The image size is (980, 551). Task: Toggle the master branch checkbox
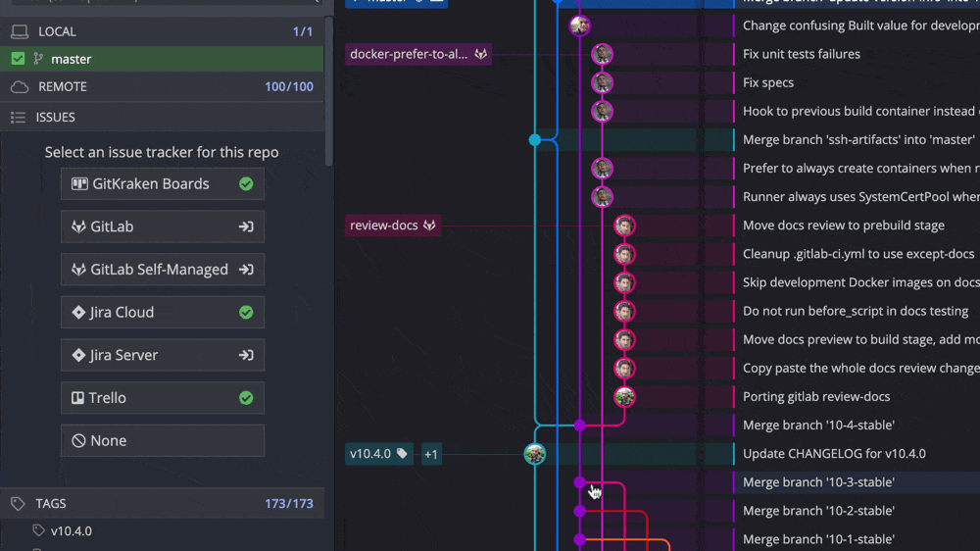(x=18, y=59)
